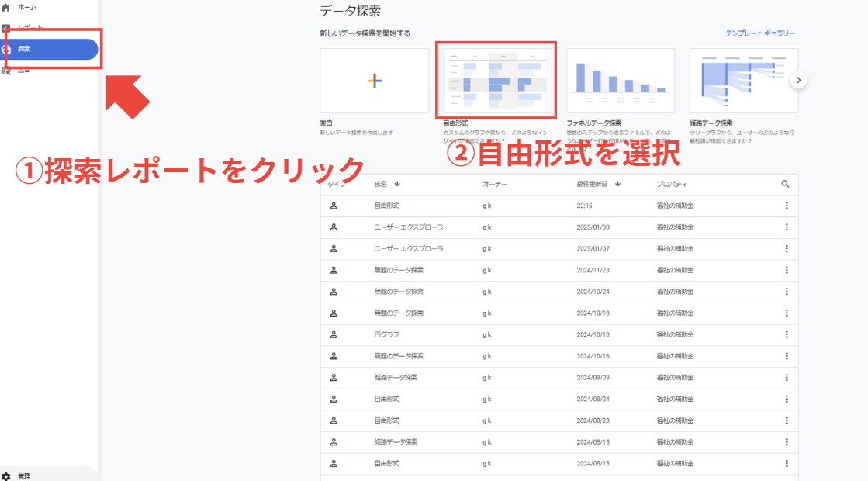868x481 pixels.
Task: Open the 自由形式 exploration updated 22:15
Action: pos(386,206)
